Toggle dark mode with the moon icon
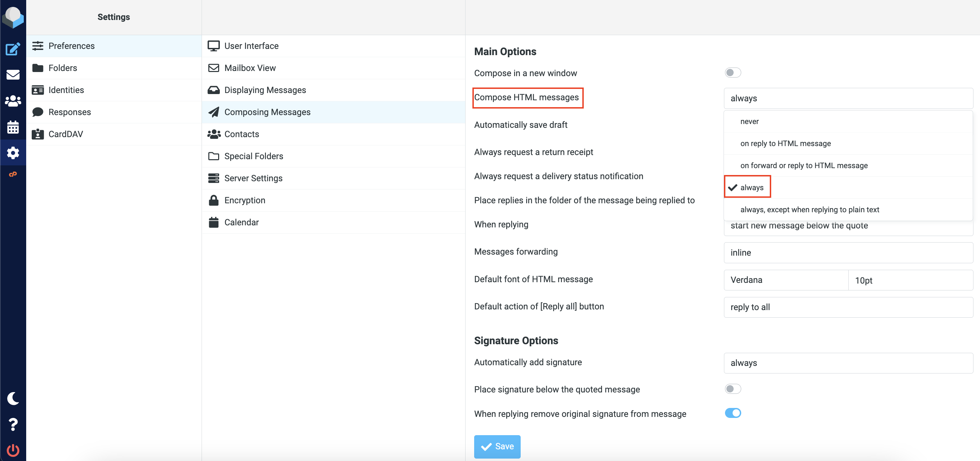Viewport: 980px width, 461px height. (13, 398)
